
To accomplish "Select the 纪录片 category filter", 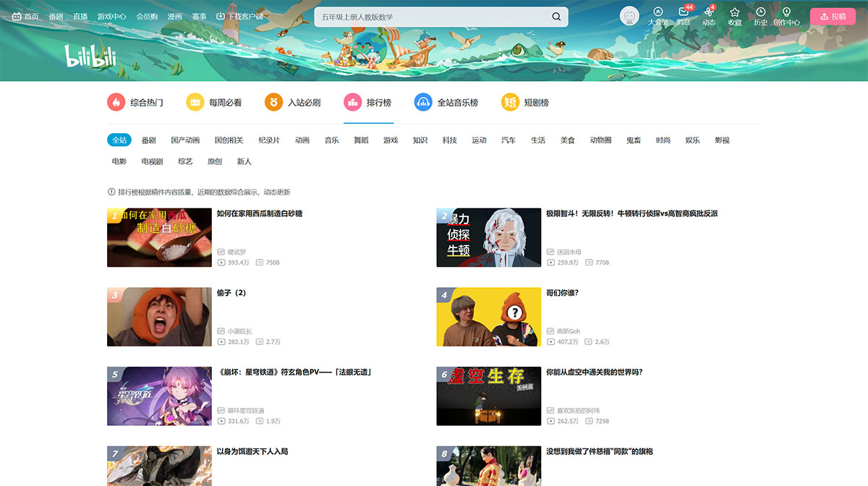I will [x=269, y=140].
